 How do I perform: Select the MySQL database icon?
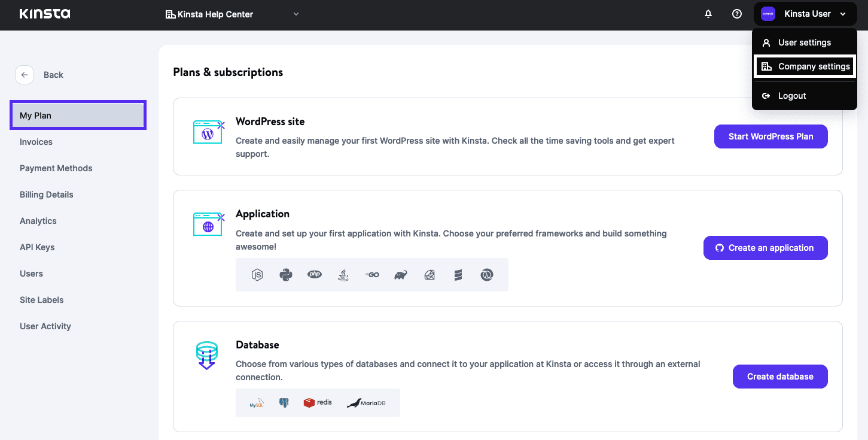coord(256,402)
